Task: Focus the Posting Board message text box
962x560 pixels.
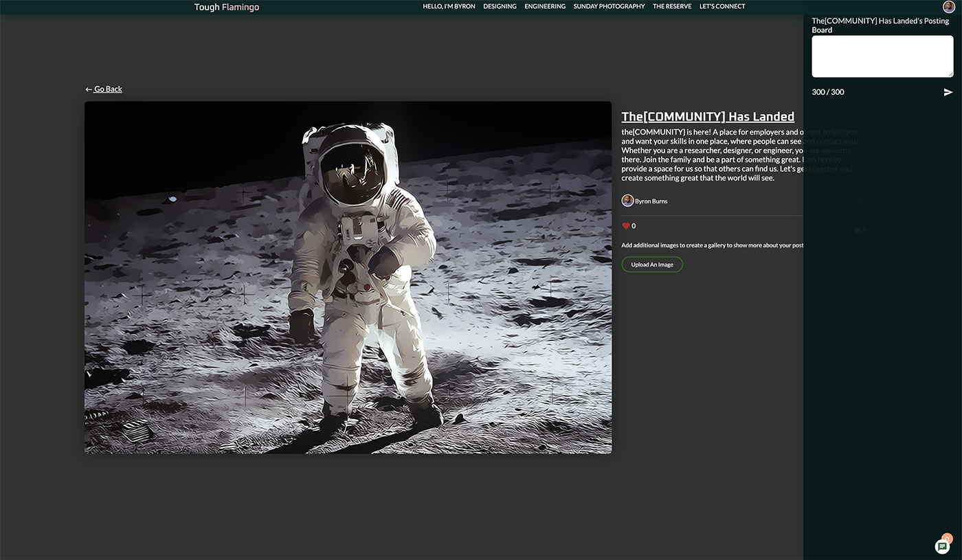Action: [882, 56]
